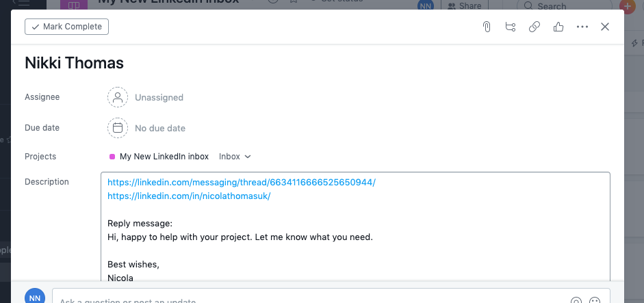Edit the task title Nikki Thomas

[74, 63]
